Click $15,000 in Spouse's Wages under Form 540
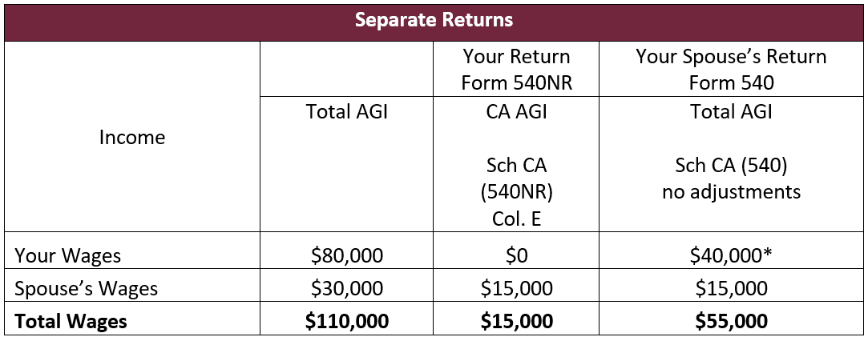 731,288
